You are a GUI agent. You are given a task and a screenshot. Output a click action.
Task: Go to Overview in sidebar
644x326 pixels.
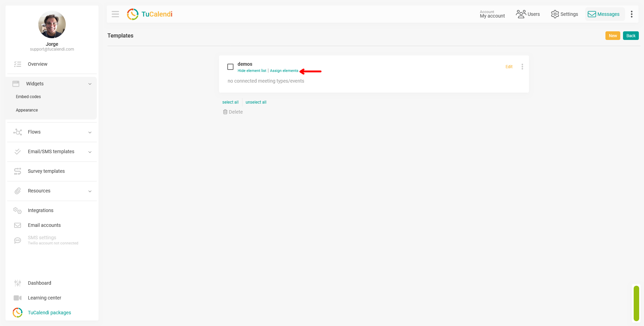click(38, 64)
